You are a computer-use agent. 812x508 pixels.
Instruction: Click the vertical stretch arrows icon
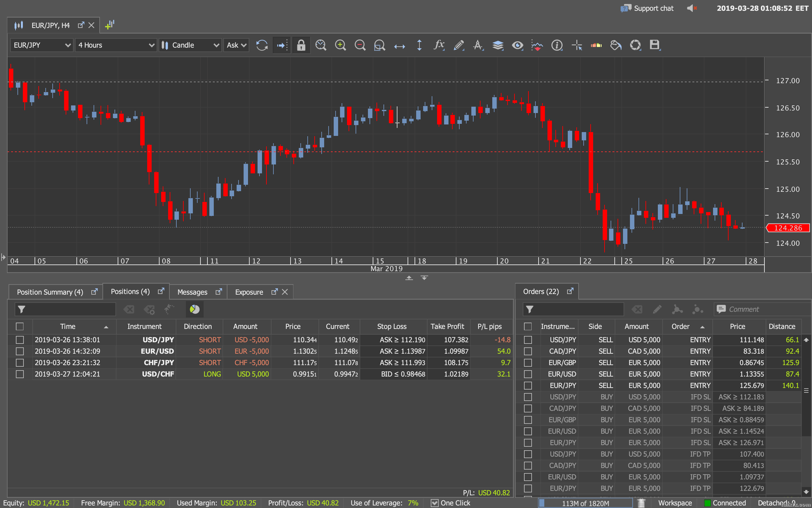coord(419,45)
